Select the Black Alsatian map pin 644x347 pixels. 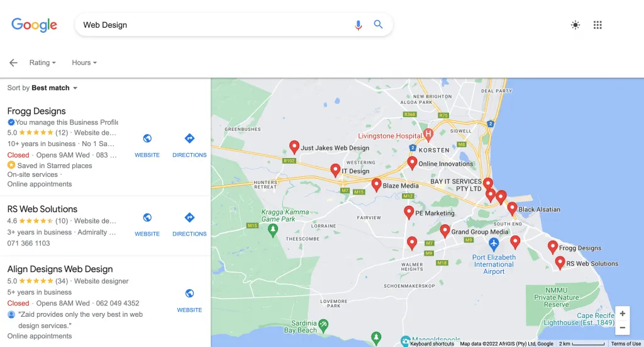click(512, 209)
